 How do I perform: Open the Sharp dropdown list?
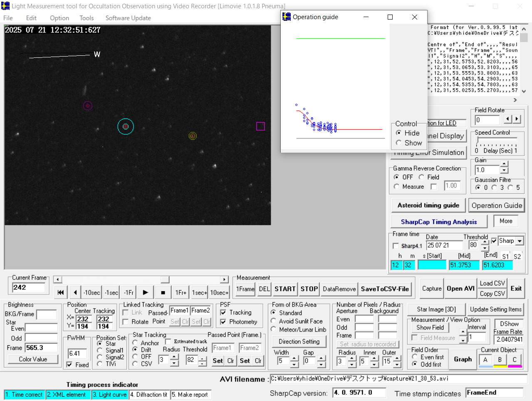point(520,241)
